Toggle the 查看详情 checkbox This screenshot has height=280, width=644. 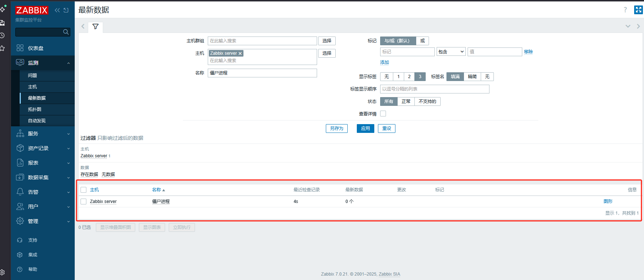383,114
